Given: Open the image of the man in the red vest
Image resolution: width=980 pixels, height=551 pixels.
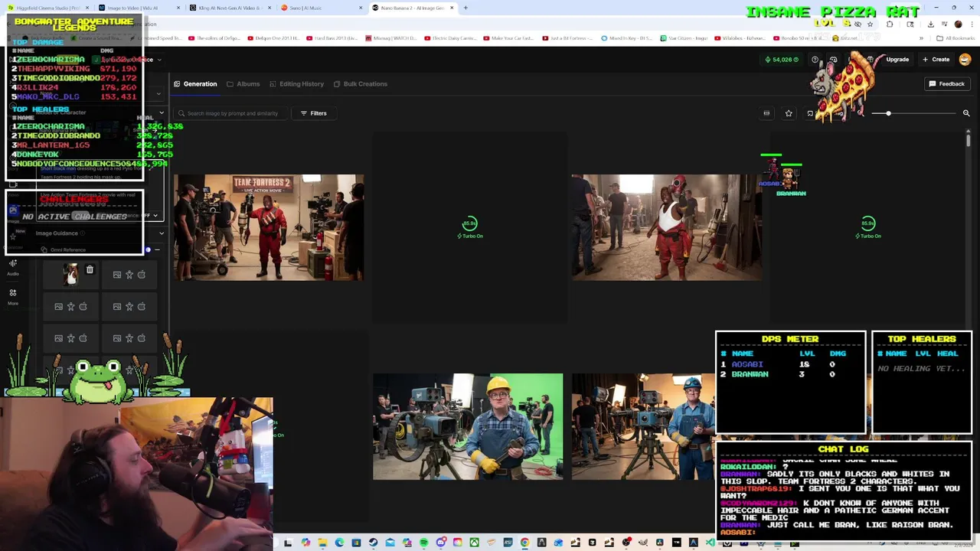Looking at the screenshot, I should pyautogui.click(x=667, y=227).
